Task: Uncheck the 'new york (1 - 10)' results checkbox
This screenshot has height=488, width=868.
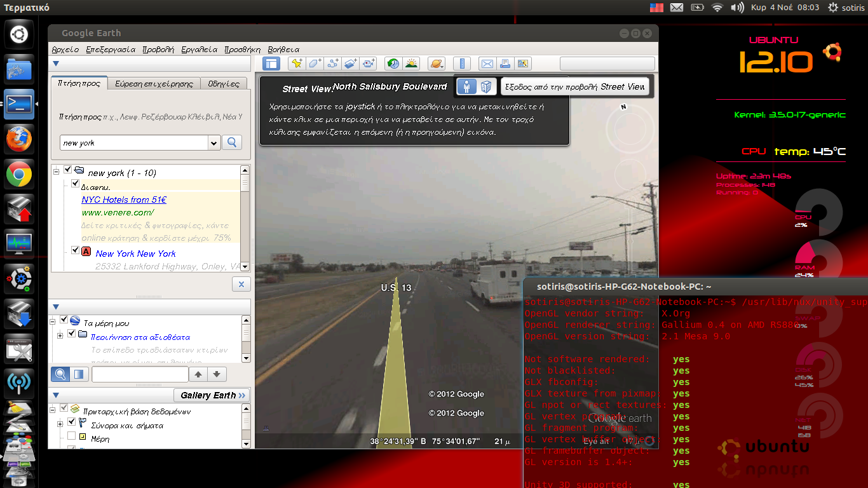Action: [68, 170]
